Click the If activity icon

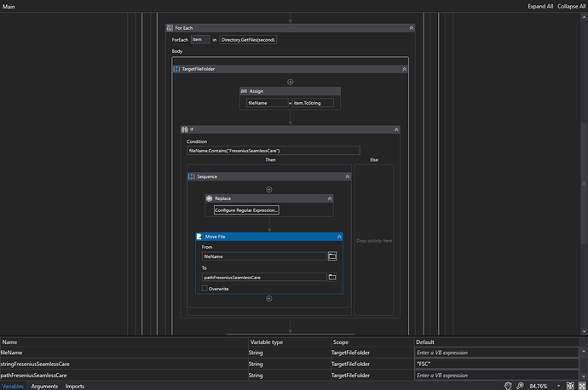(x=185, y=129)
